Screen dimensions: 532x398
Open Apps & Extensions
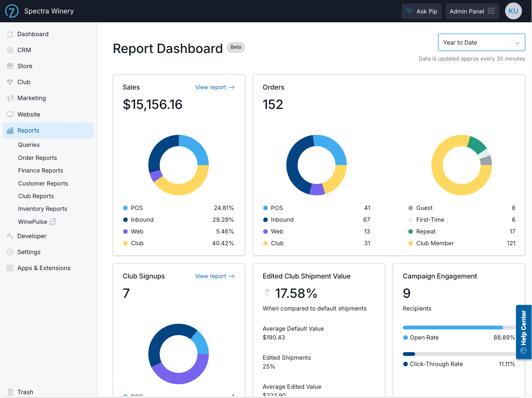point(48,268)
